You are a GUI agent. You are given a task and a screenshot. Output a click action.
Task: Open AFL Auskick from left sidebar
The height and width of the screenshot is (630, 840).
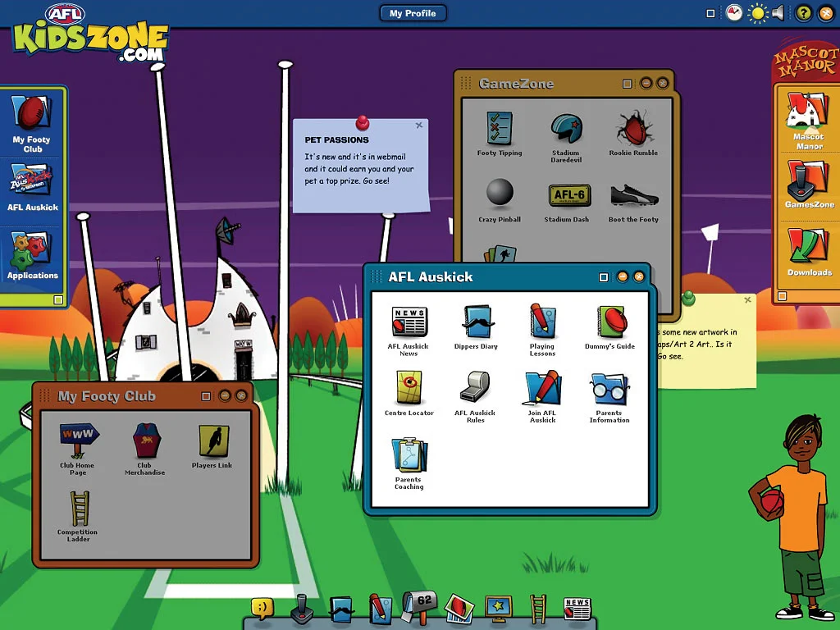33,188
